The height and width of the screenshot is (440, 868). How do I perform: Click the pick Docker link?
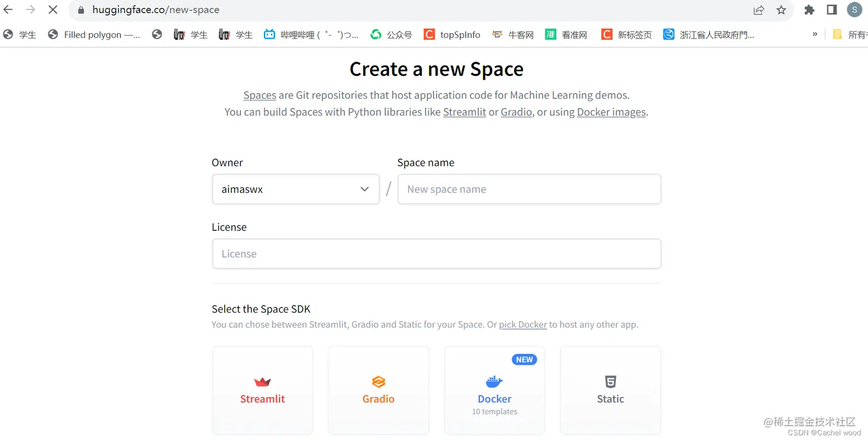coord(523,325)
